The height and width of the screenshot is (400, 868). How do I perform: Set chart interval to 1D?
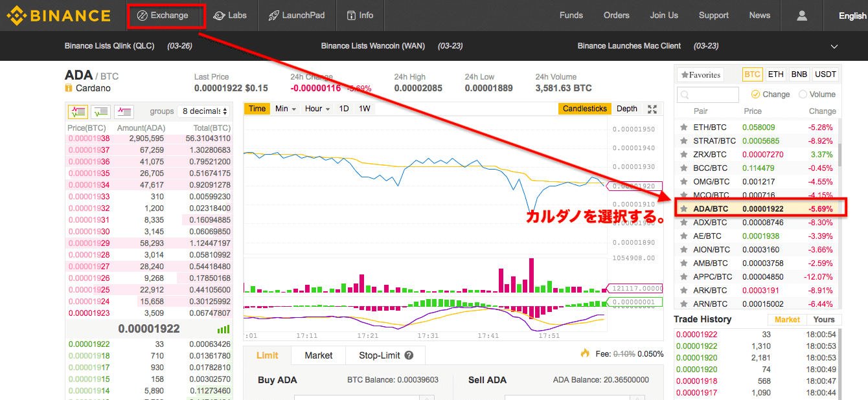pos(344,109)
